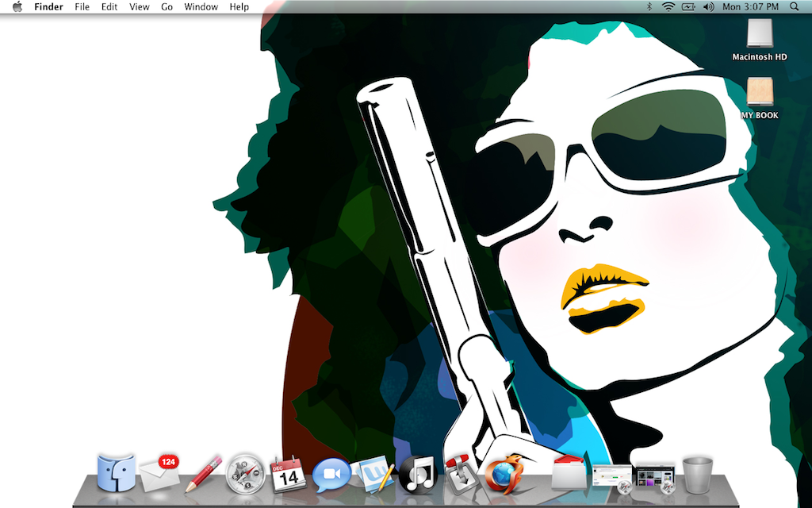Open Safari compass icon in Dock

click(x=246, y=474)
